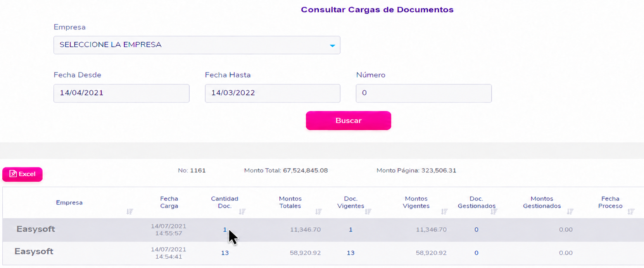Screen dimensions: 644x268
Task: Select Easysoft in the 14:54:41 row
Action: coord(34,251)
